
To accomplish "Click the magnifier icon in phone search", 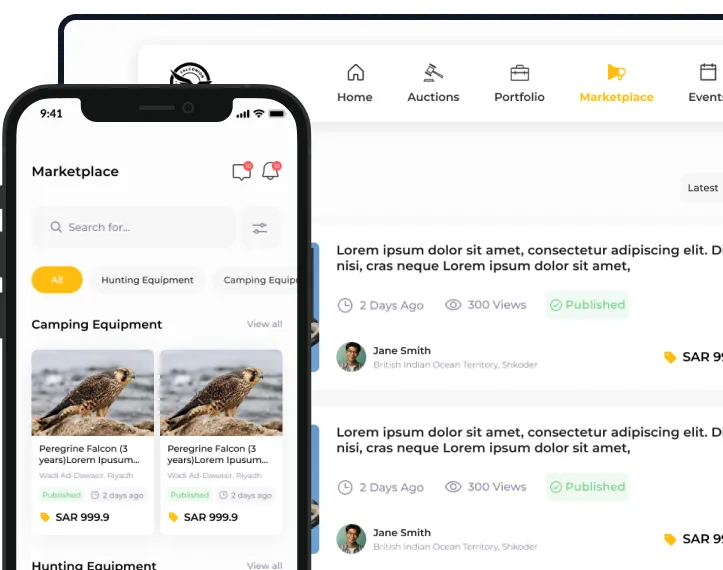I will [x=56, y=227].
